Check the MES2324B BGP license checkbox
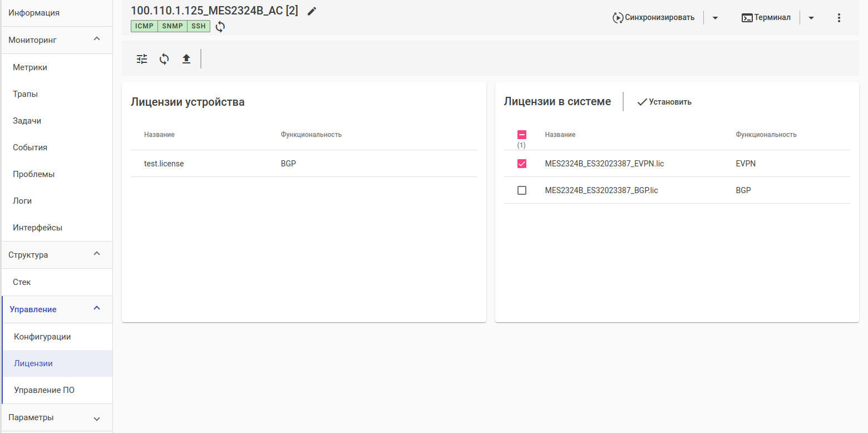 522,190
